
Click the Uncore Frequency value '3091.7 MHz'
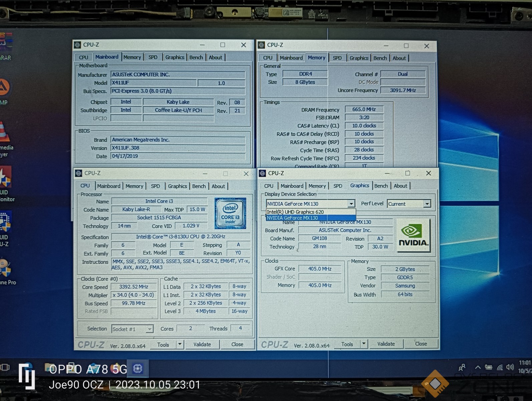pos(403,90)
